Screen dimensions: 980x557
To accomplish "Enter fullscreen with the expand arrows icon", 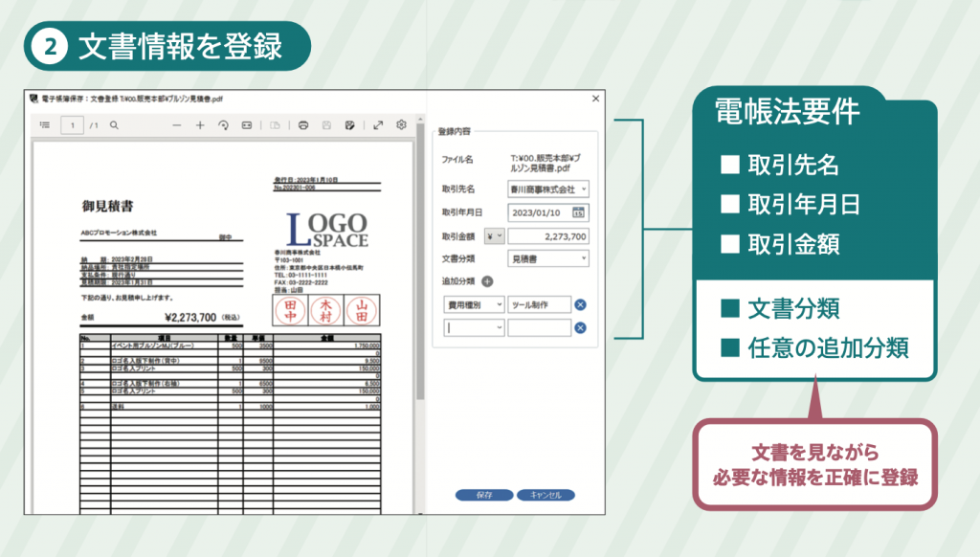I will coord(378,124).
